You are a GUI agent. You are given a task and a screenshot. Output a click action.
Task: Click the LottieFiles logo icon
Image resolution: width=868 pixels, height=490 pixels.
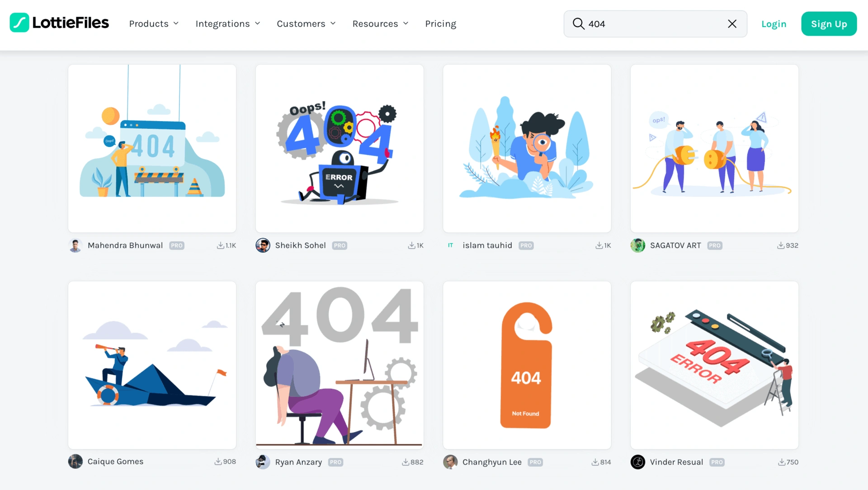coord(19,23)
